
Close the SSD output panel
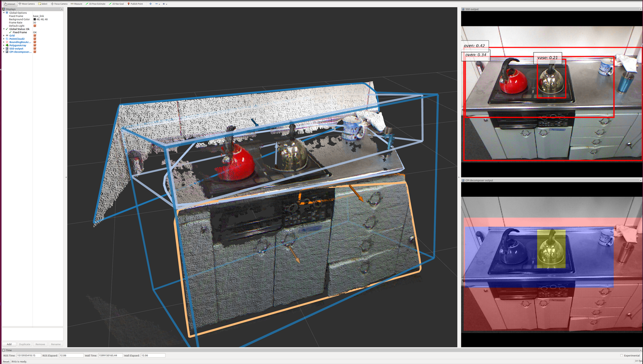(641, 9)
